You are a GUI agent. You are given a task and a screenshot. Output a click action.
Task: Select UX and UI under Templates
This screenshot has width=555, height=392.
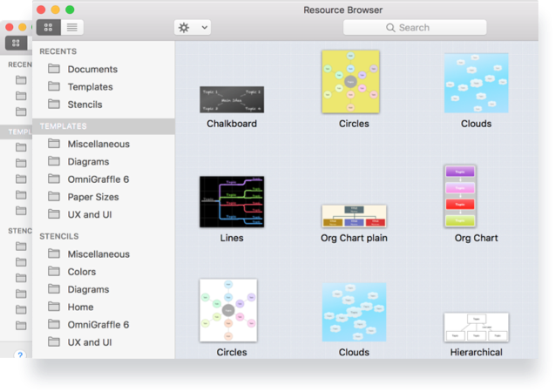click(104, 215)
